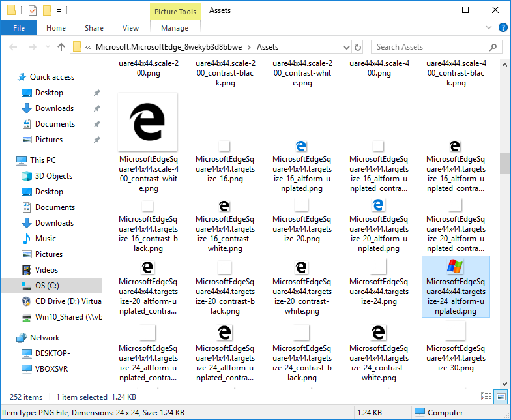Open Desktop under Quick access
This screenshot has width=511, height=420.
click(x=49, y=93)
